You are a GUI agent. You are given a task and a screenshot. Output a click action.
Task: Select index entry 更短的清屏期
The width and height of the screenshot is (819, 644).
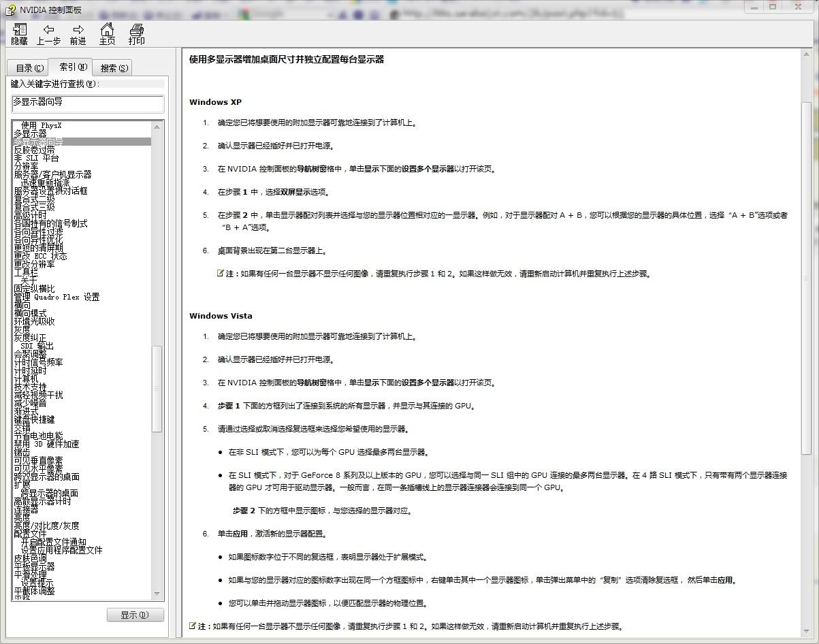(38, 248)
